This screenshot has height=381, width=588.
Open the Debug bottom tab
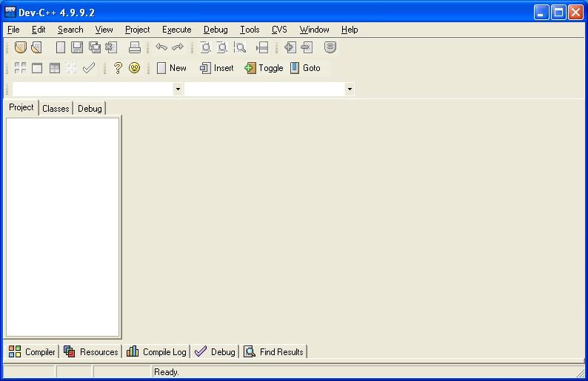(x=215, y=352)
